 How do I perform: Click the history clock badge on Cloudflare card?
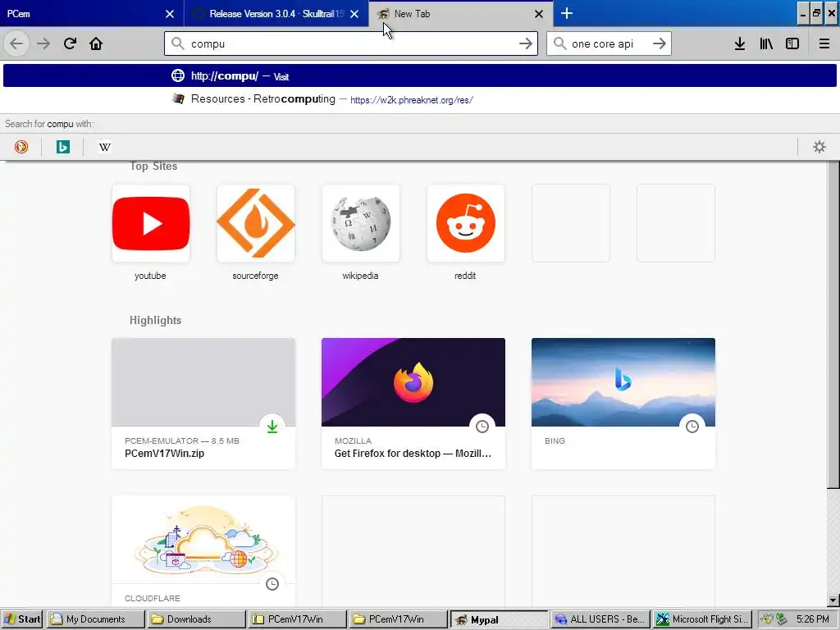pyautogui.click(x=272, y=584)
